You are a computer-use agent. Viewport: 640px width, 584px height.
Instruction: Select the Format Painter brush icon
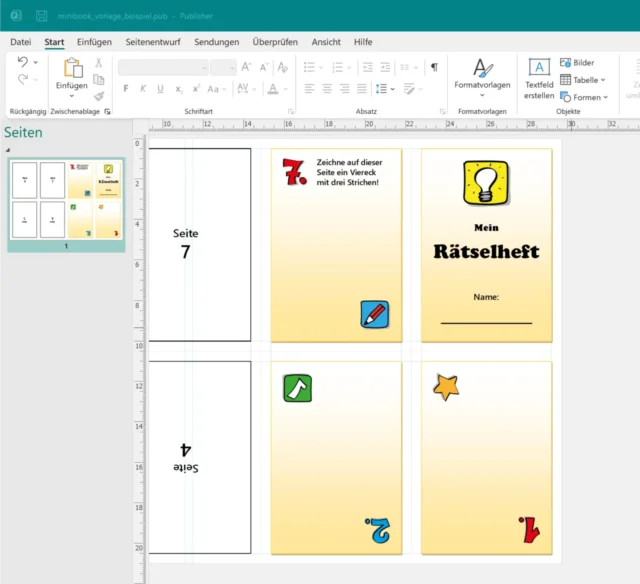99,97
